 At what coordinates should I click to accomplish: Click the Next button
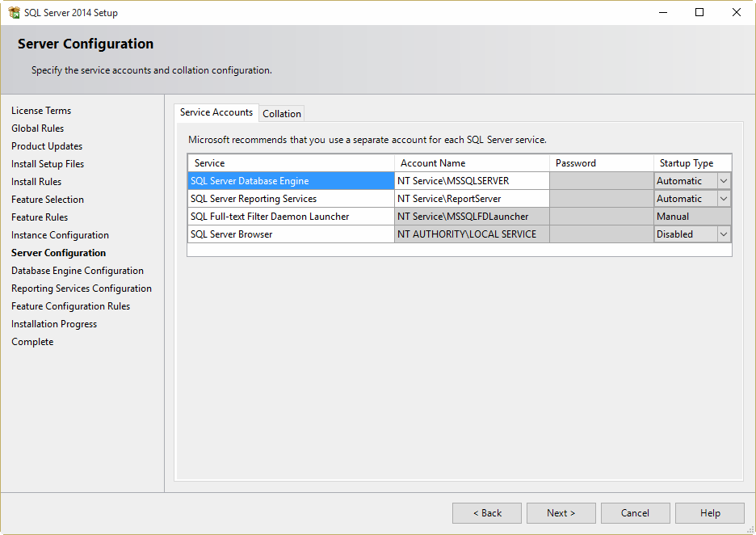[x=561, y=513]
